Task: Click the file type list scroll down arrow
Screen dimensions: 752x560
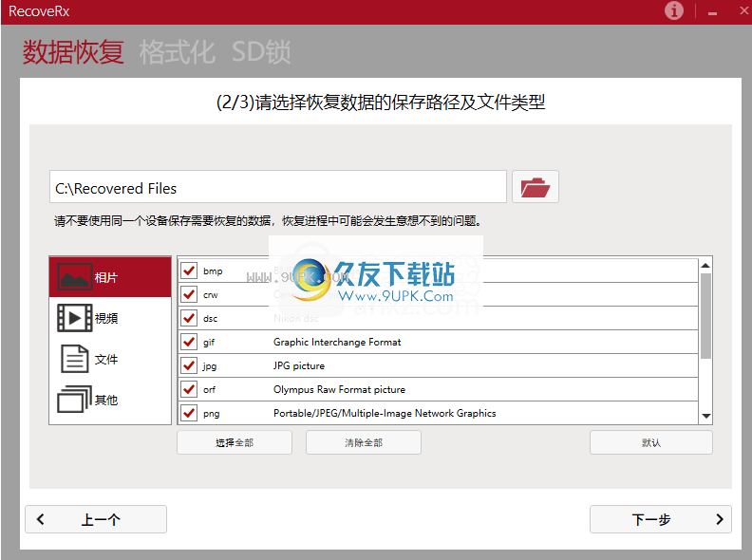Action: [x=705, y=416]
